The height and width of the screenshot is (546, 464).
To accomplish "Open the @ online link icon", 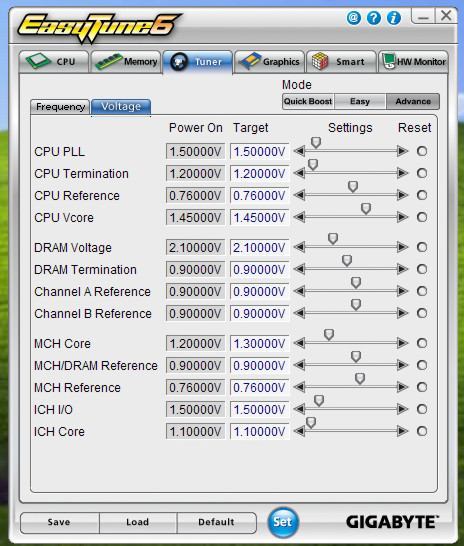I will (353, 17).
